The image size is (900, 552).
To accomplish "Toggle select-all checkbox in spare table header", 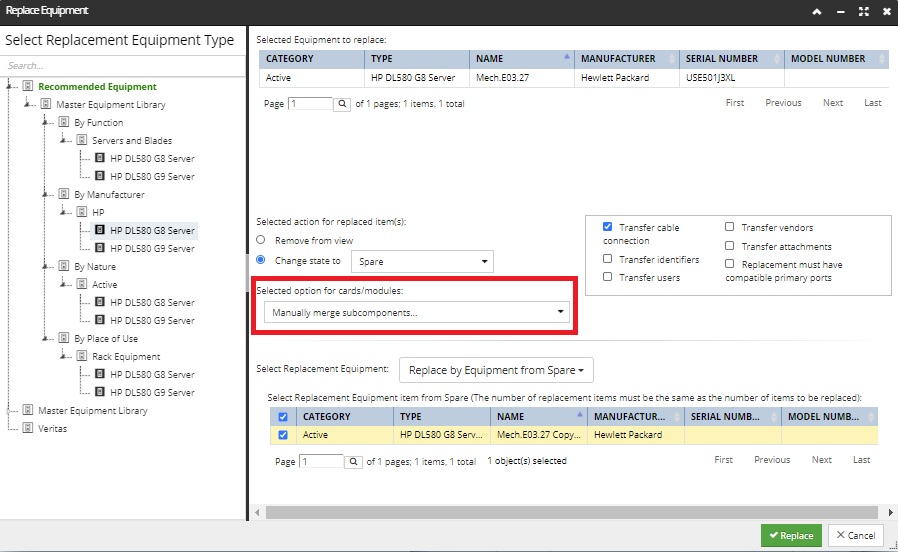I will [x=283, y=417].
